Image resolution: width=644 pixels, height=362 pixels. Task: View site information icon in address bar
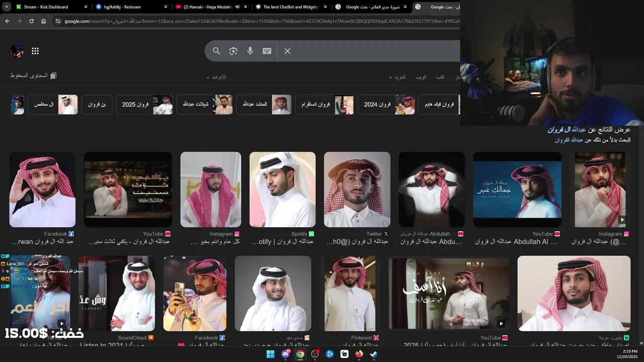pos(58,21)
